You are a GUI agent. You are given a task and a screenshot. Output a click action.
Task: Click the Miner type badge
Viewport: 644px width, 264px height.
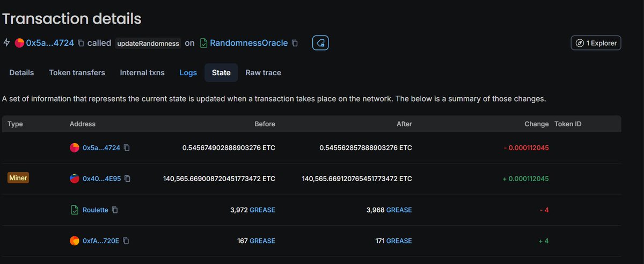click(18, 178)
